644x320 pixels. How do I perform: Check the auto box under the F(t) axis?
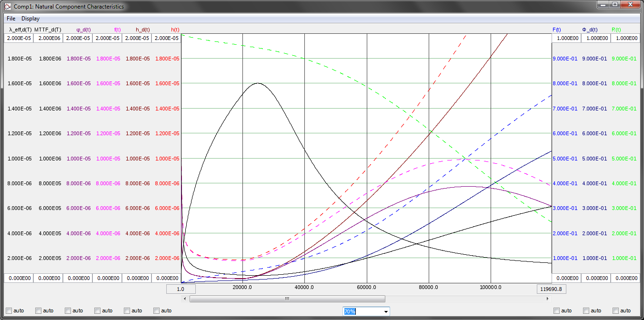(556, 310)
